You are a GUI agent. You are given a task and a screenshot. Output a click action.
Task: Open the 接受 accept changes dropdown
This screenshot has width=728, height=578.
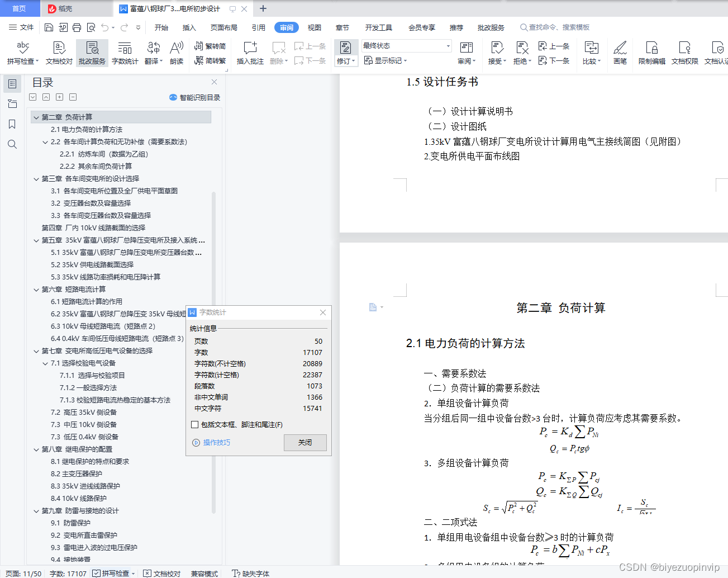point(496,53)
